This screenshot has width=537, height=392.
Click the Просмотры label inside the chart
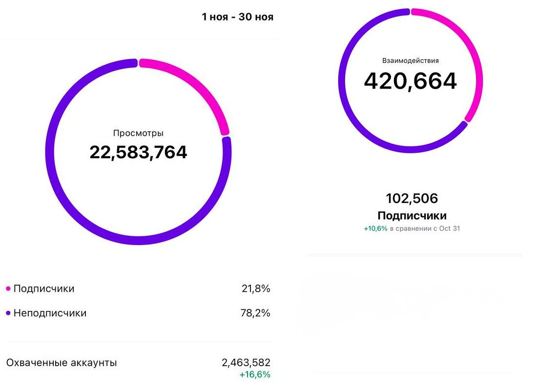(x=138, y=133)
